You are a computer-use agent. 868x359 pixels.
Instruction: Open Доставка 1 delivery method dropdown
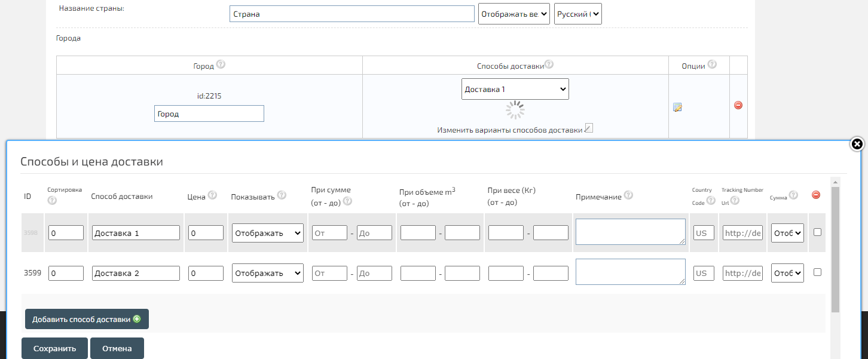coord(515,89)
